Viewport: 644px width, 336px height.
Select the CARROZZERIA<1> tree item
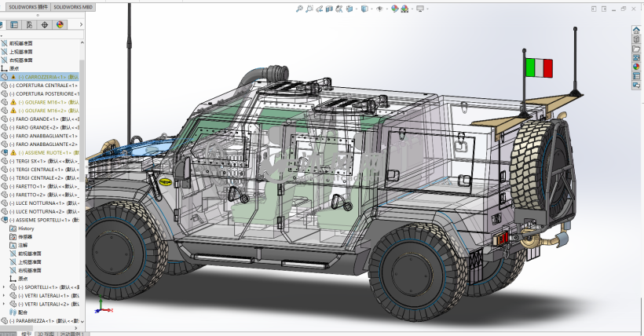(x=40, y=77)
